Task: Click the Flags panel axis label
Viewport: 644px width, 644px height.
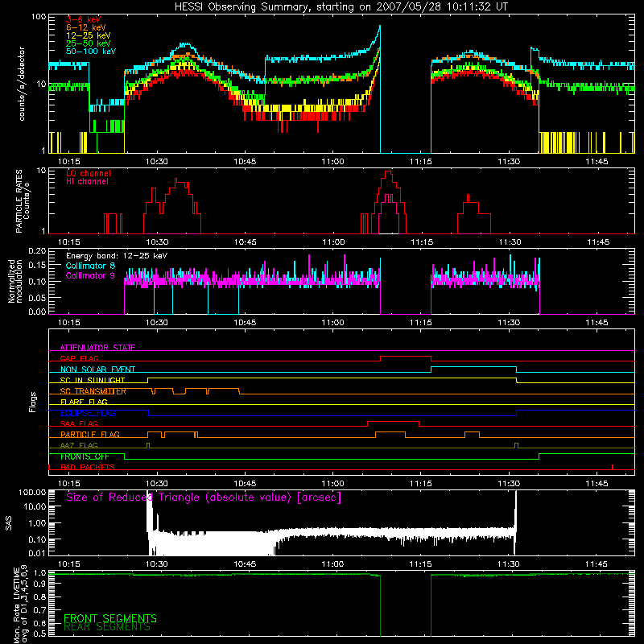Action: pyautogui.click(x=32, y=402)
